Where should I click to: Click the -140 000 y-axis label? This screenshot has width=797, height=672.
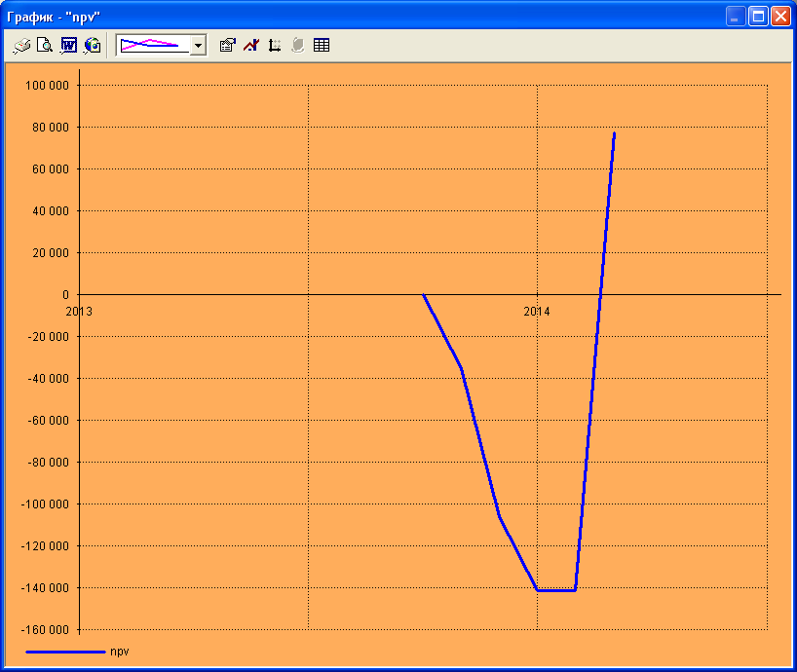pyautogui.click(x=45, y=587)
